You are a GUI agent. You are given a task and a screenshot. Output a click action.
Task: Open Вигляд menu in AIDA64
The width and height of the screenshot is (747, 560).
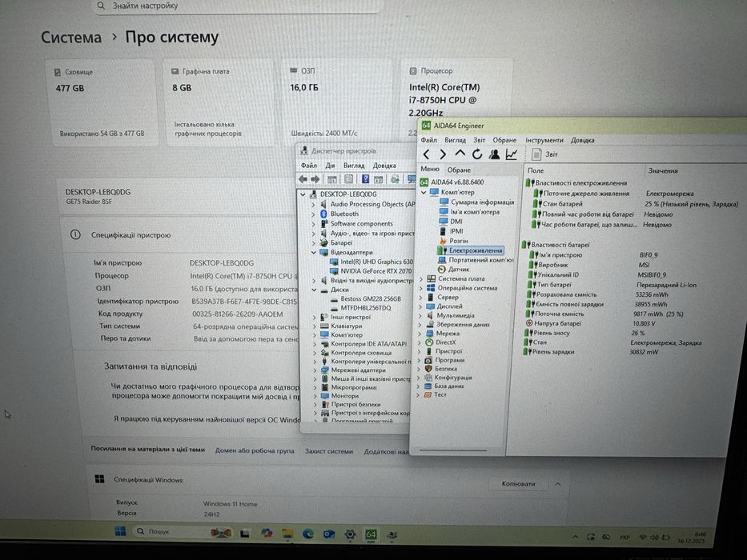pos(455,140)
